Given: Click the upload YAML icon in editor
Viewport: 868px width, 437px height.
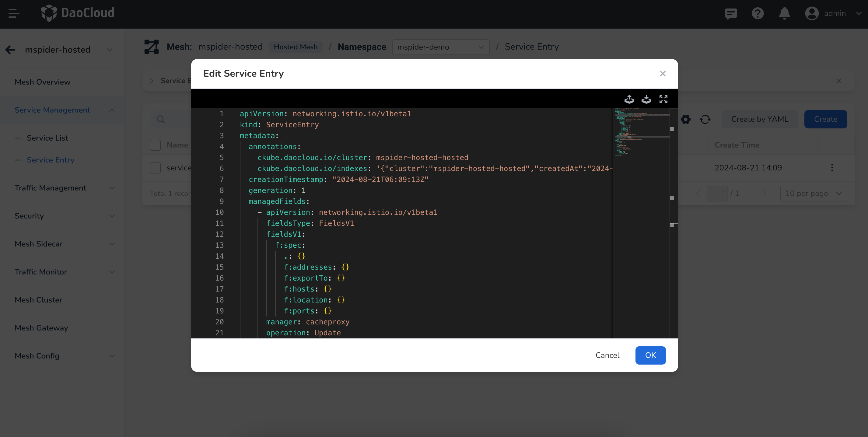Looking at the screenshot, I should coord(629,99).
